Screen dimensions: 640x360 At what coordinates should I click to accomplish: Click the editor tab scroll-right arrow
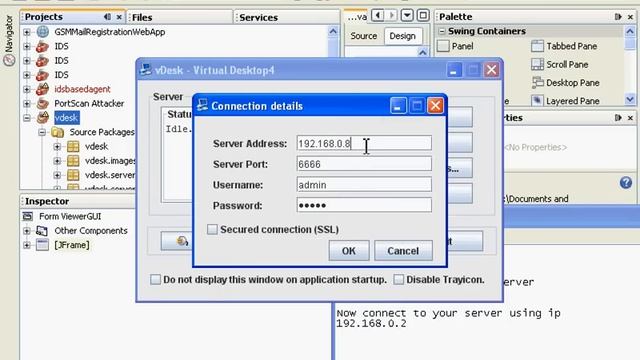point(392,16)
